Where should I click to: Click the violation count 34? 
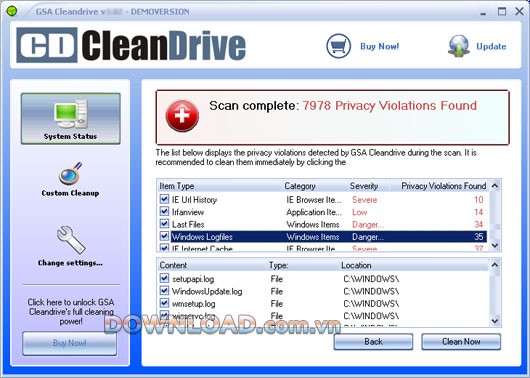tap(479, 224)
